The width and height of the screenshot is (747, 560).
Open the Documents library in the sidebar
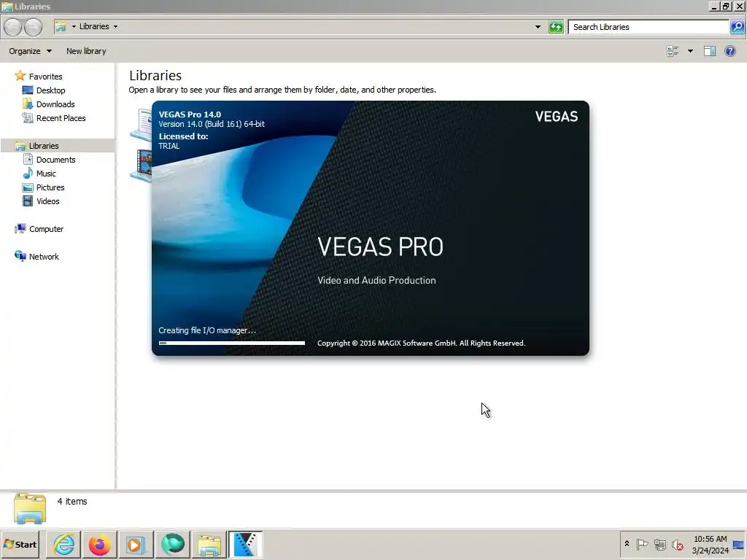[x=55, y=160]
